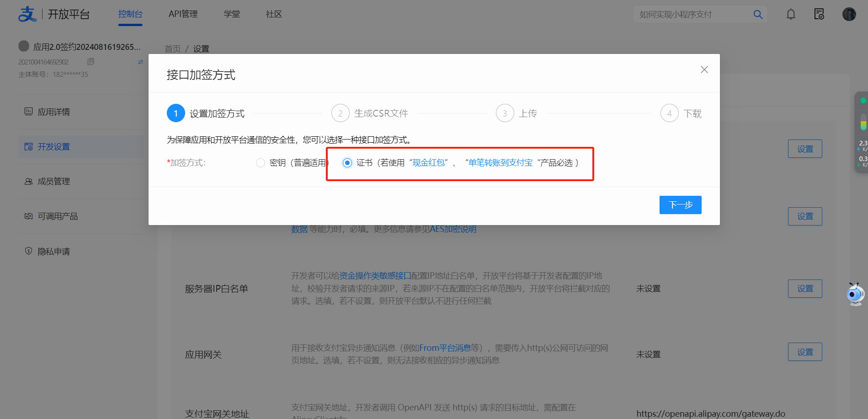Click the Alipay logo icon
The image size is (868, 419).
27,14
